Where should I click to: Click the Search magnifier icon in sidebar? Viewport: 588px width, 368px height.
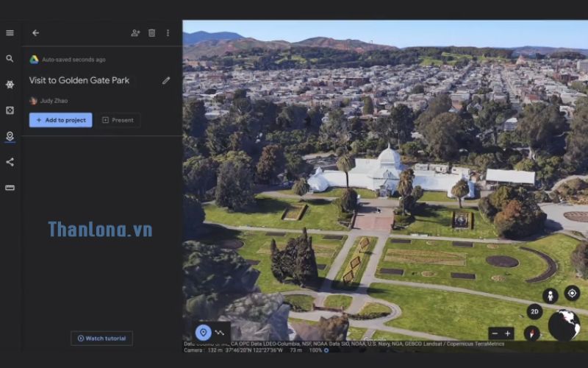click(10, 59)
